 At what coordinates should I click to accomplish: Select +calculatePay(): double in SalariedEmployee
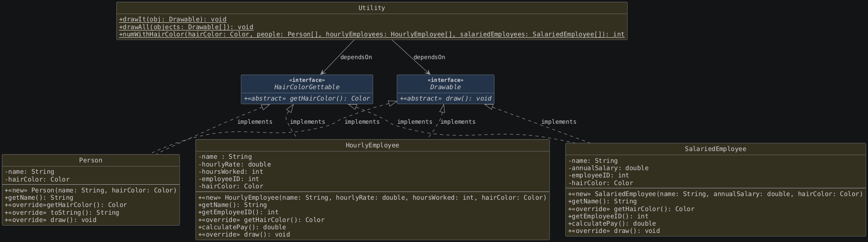[612, 223]
